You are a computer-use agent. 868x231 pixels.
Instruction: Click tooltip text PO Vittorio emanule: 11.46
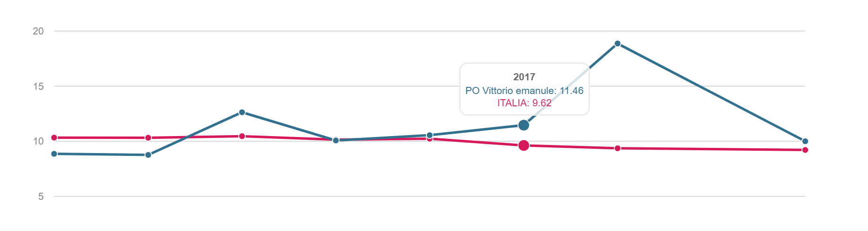[524, 91]
